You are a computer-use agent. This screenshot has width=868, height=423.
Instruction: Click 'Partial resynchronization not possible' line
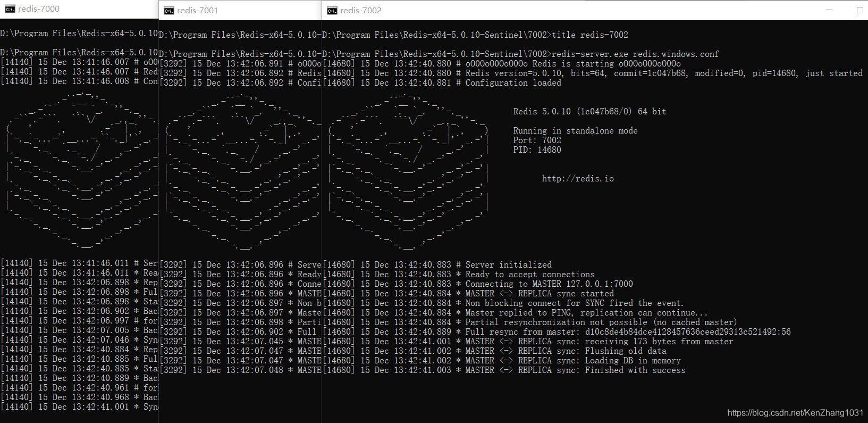[530, 322]
